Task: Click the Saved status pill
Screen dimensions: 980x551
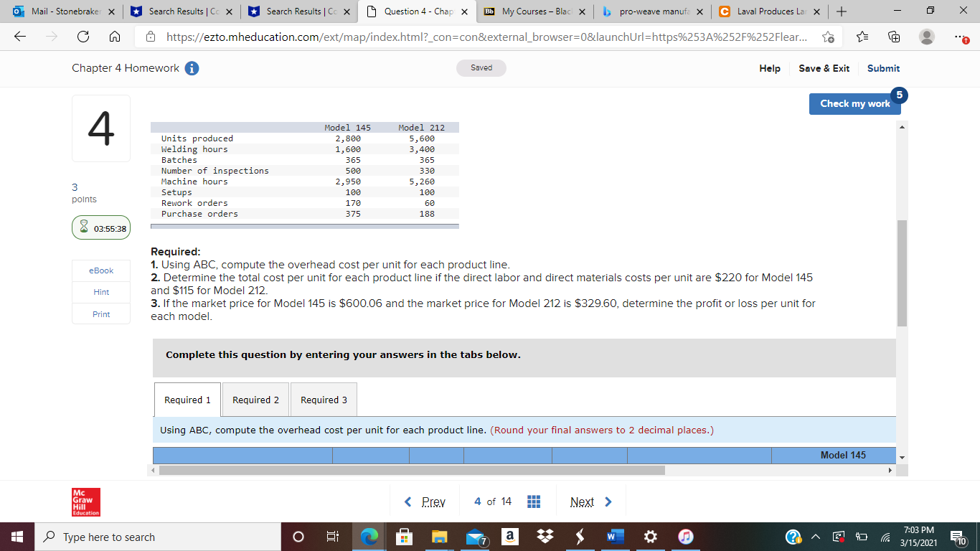Action: [x=481, y=68]
